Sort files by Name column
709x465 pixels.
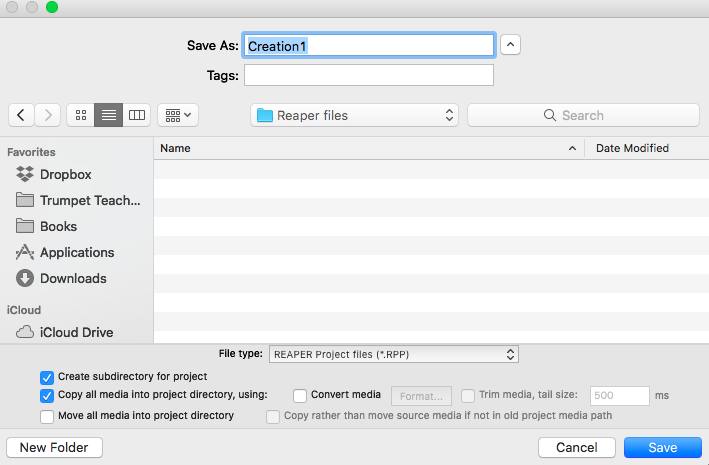tap(369, 148)
